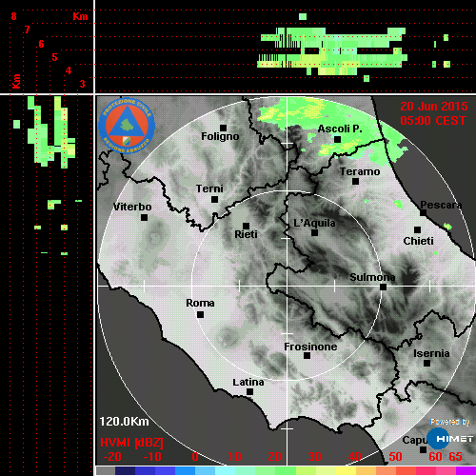Viewport: 476px width, 476px height.
Task: Click the gray swatch in color bar
Action: pos(106,471)
